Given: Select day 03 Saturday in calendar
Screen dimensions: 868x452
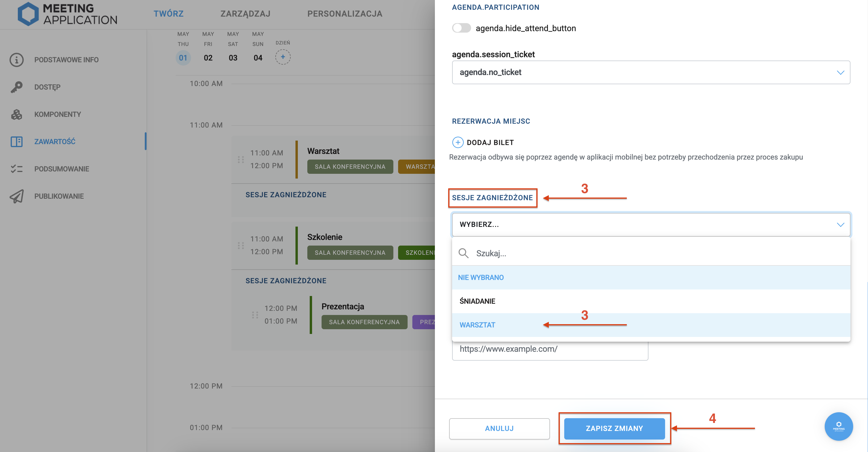Looking at the screenshot, I should [x=233, y=58].
